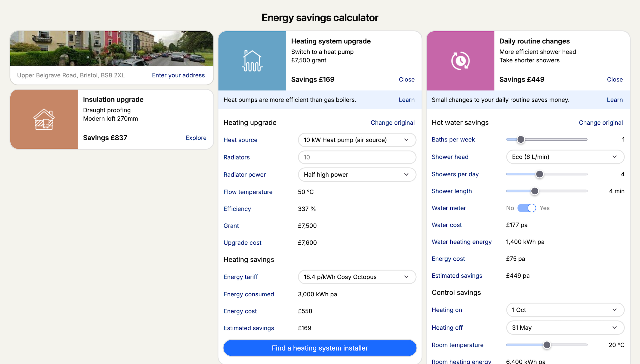Select the Shower head dropdown
Screen dimensions: 640x364
pyautogui.click(x=565, y=157)
